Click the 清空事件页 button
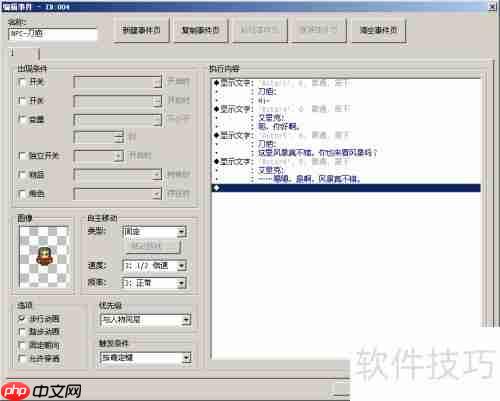500x401 pixels. coord(379,30)
